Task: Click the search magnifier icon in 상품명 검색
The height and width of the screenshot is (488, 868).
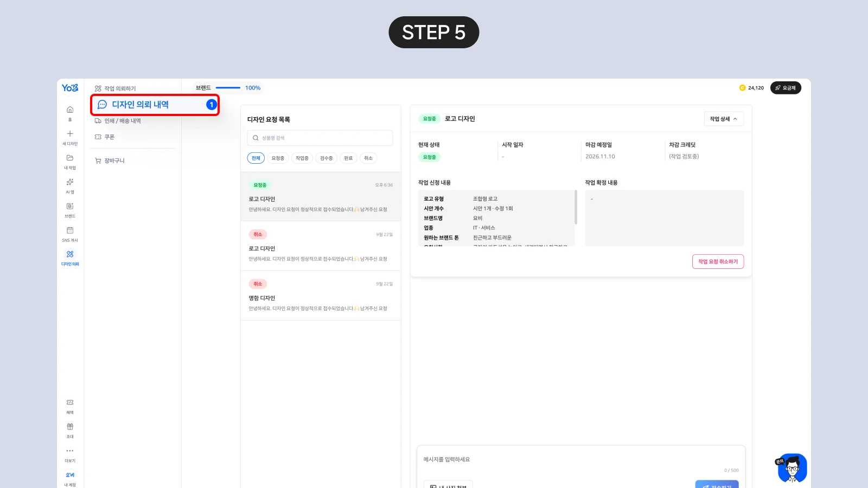Action: (256, 138)
